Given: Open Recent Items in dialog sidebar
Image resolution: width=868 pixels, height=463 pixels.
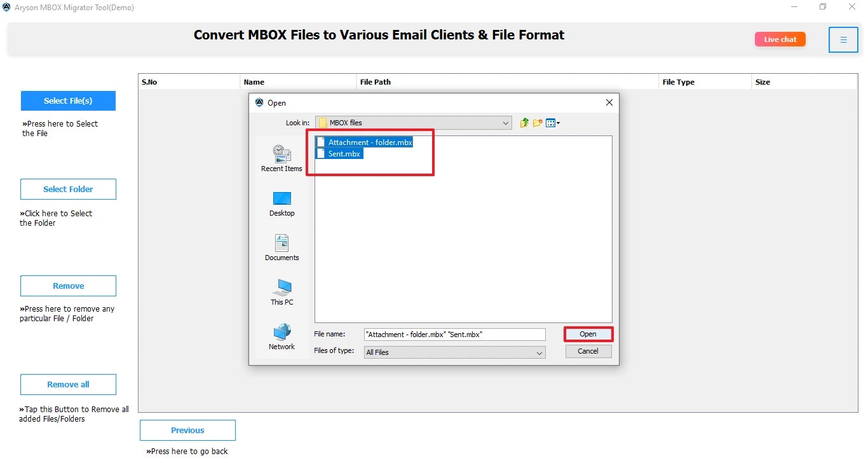Looking at the screenshot, I should coord(281,158).
